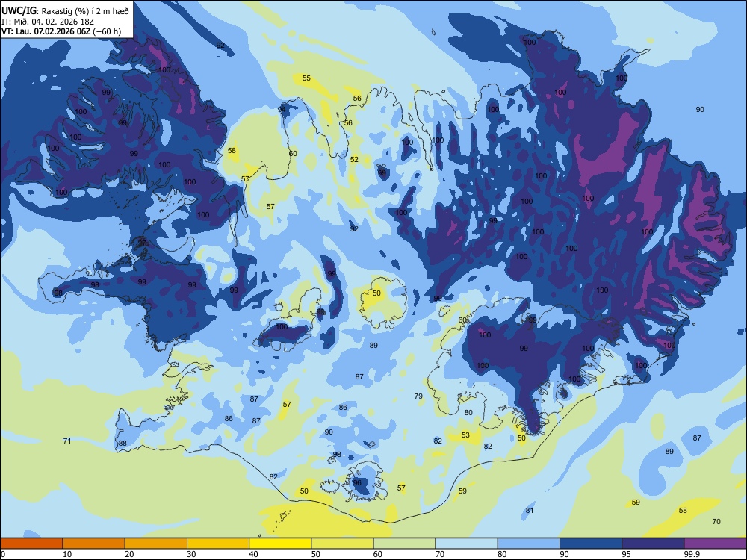Image resolution: width=747 pixels, height=560 pixels.
Task: Click the map value '81' off the south coast
Action: click(530, 511)
